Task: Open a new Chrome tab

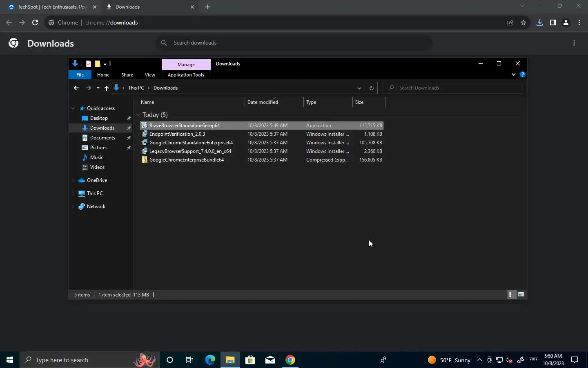Action: (x=208, y=7)
